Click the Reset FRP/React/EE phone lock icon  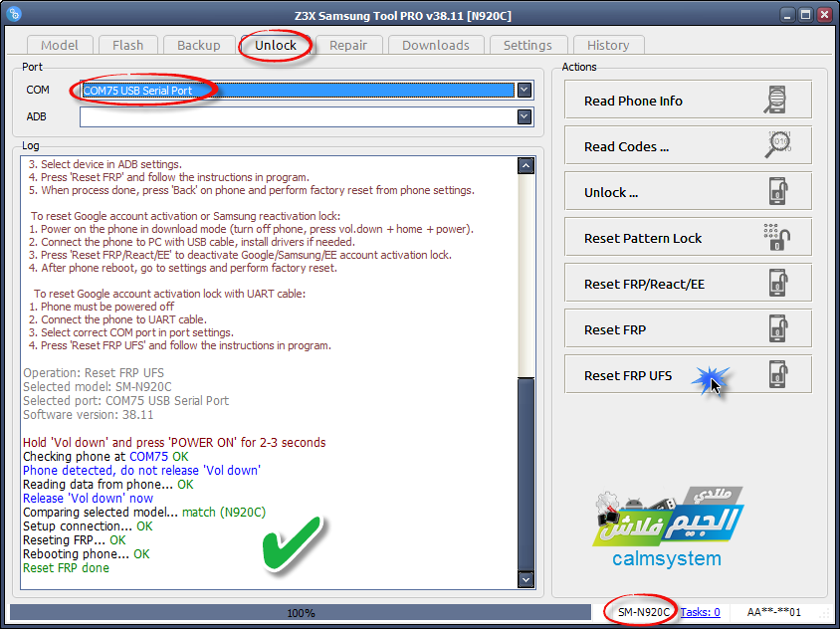(x=778, y=283)
